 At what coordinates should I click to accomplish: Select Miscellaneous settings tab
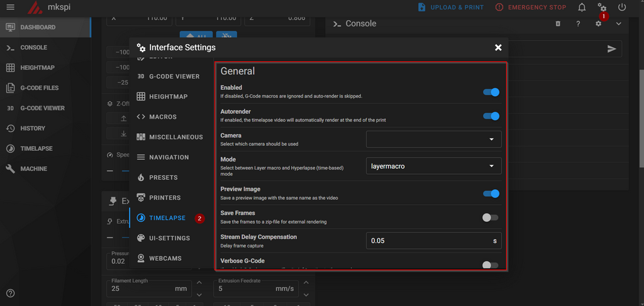[x=171, y=137]
